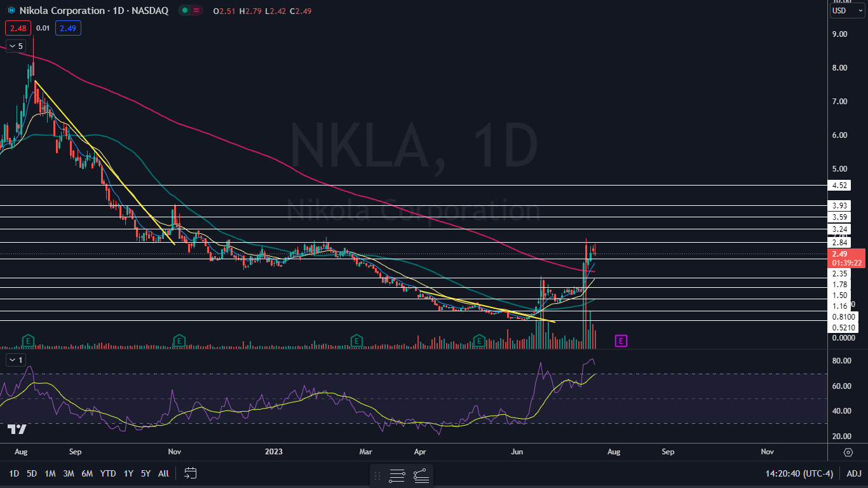This screenshot has width=868, height=488.
Task: Click the 80.00 RSI scale label
Action: [x=841, y=361]
